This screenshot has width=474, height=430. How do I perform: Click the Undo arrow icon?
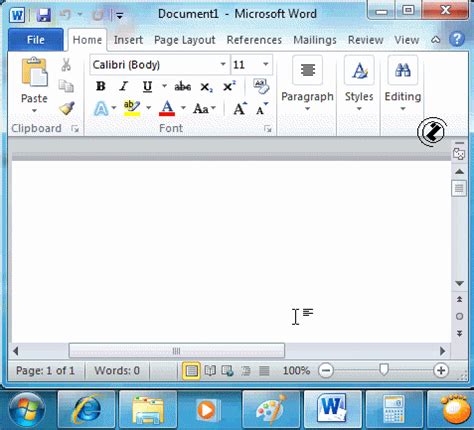coord(66,15)
